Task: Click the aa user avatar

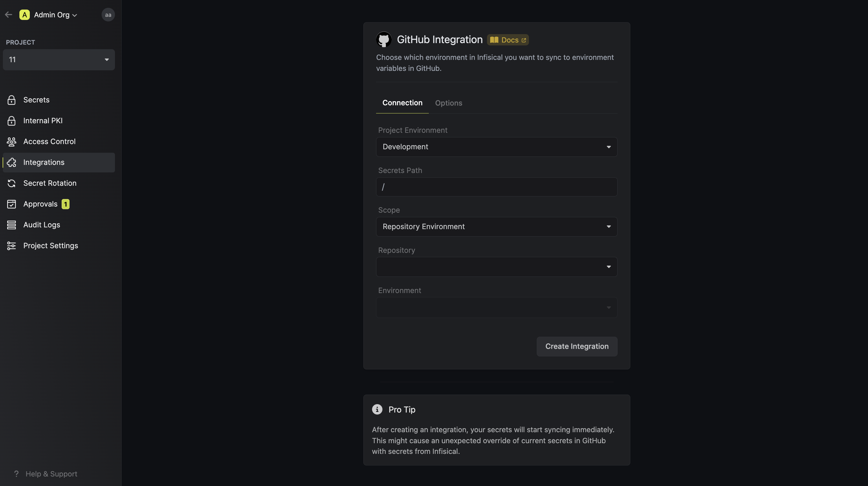Action: click(x=108, y=15)
